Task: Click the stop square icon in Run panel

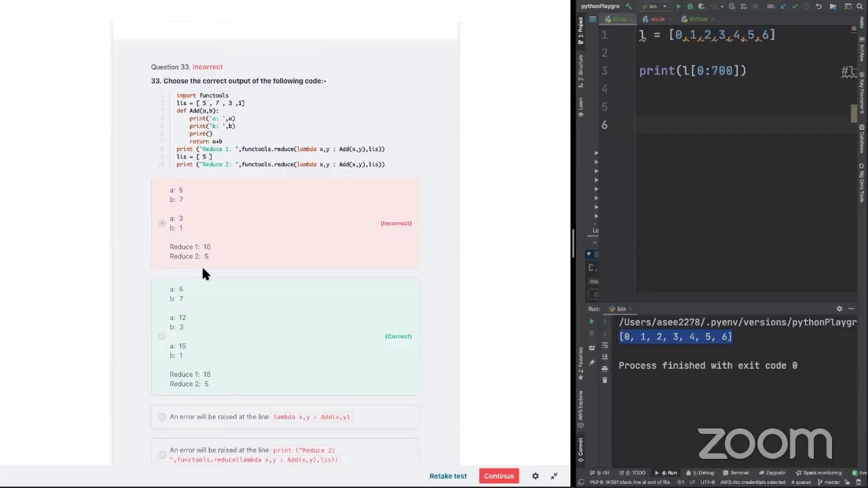Action: click(x=591, y=333)
